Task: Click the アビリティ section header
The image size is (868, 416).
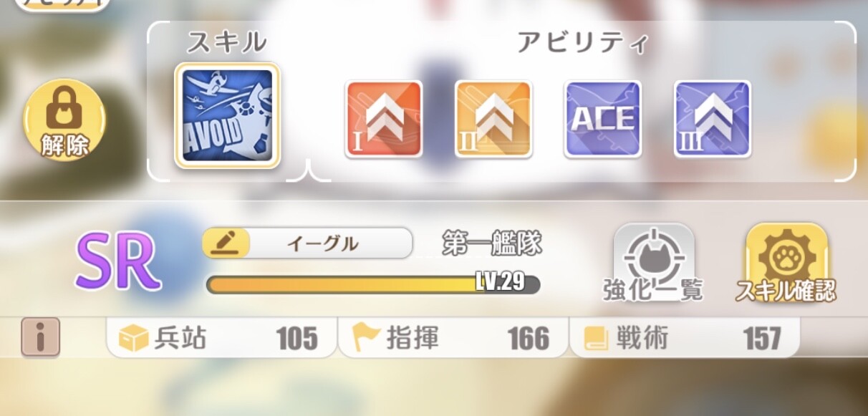Action: tap(582, 43)
